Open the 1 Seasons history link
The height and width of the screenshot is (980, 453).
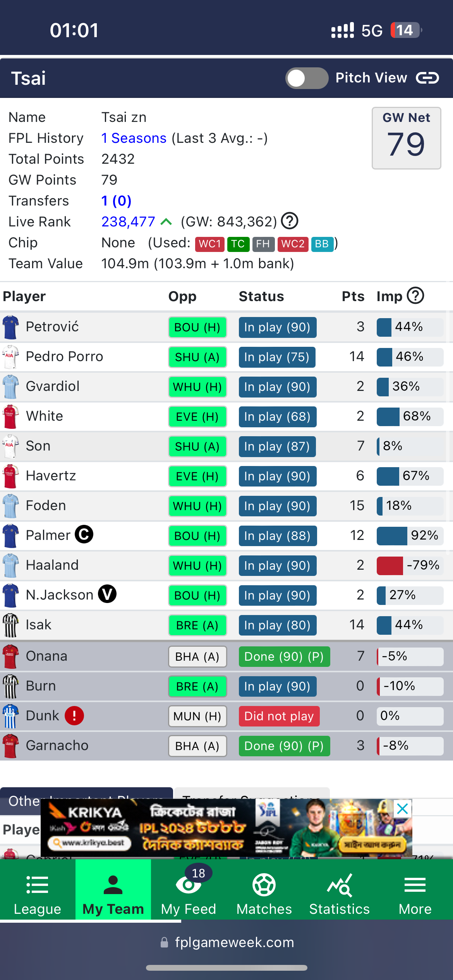click(134, 138)
